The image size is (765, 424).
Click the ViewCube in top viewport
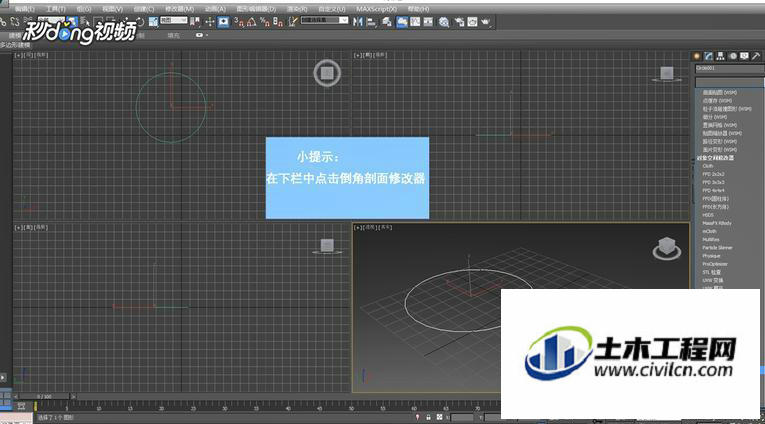coord(327,73)
